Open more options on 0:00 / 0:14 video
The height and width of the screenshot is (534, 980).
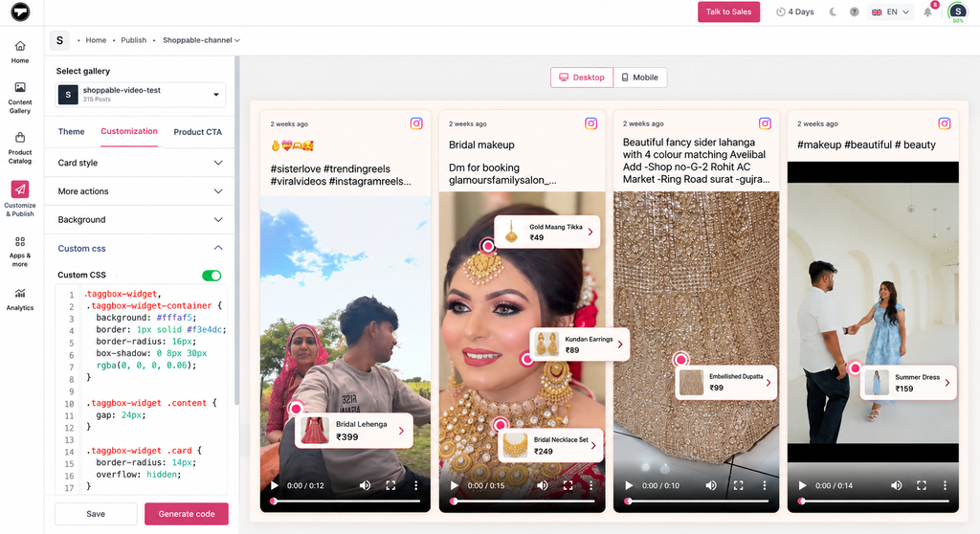(945, 485)
